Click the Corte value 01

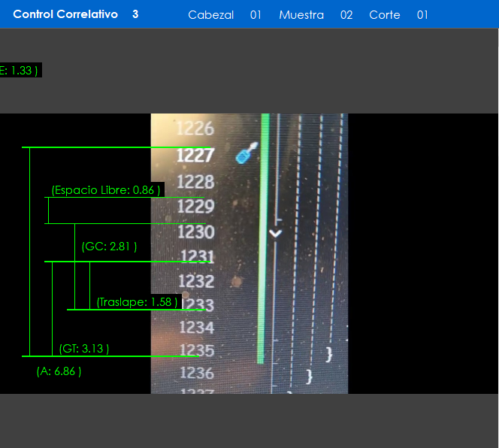pyautogui.click(x=422, y=15)
